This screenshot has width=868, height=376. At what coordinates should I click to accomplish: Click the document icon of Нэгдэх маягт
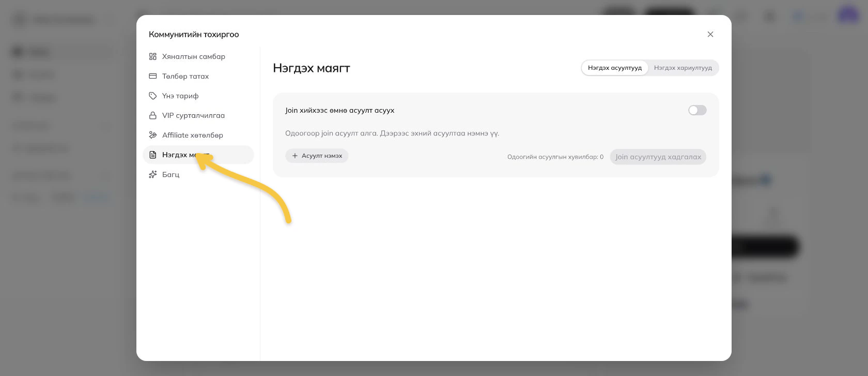coord(152,155)
